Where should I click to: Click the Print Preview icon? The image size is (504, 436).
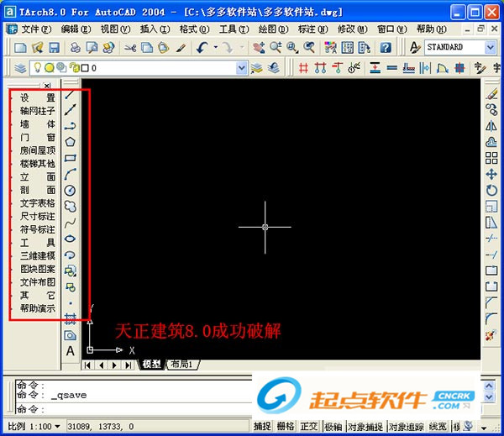92,48
